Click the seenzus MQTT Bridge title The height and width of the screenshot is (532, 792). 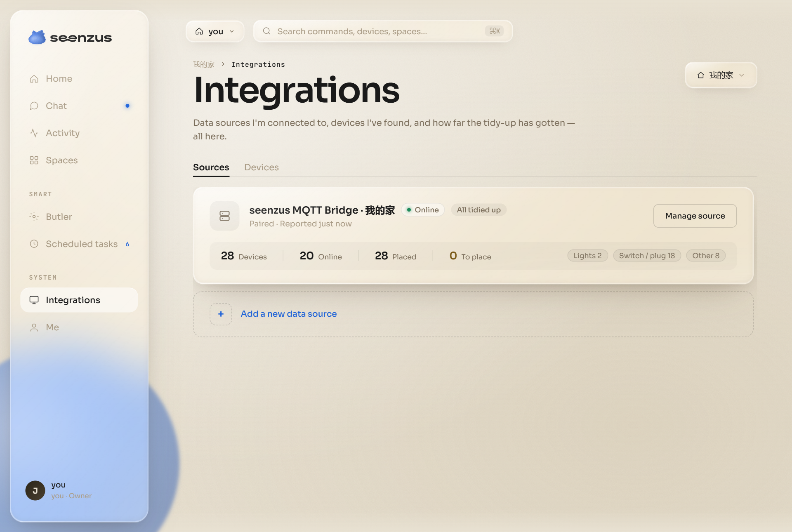tap(322, 210)
